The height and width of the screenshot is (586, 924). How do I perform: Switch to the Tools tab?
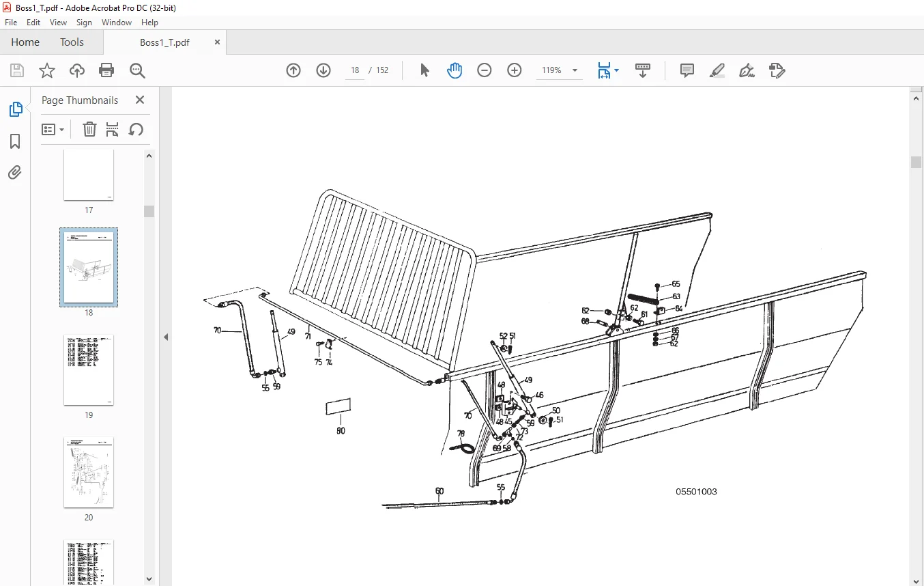[x=72, y=42]
